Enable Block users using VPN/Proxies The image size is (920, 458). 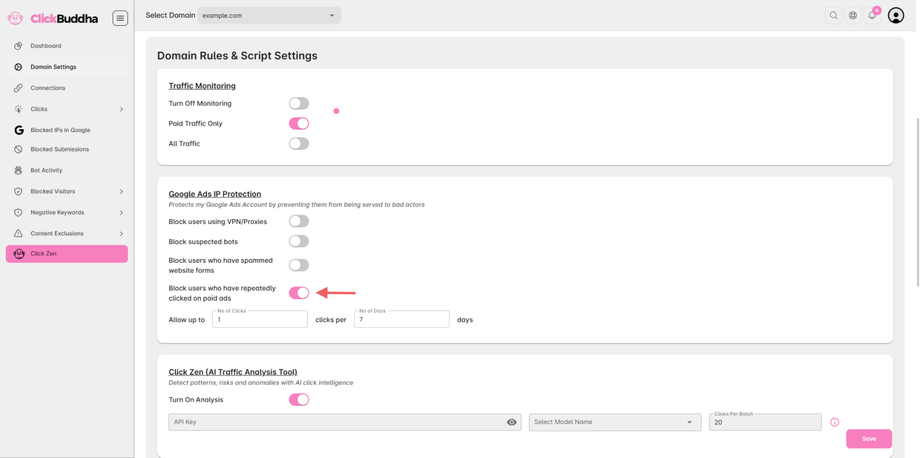click(x=299, y=221)
